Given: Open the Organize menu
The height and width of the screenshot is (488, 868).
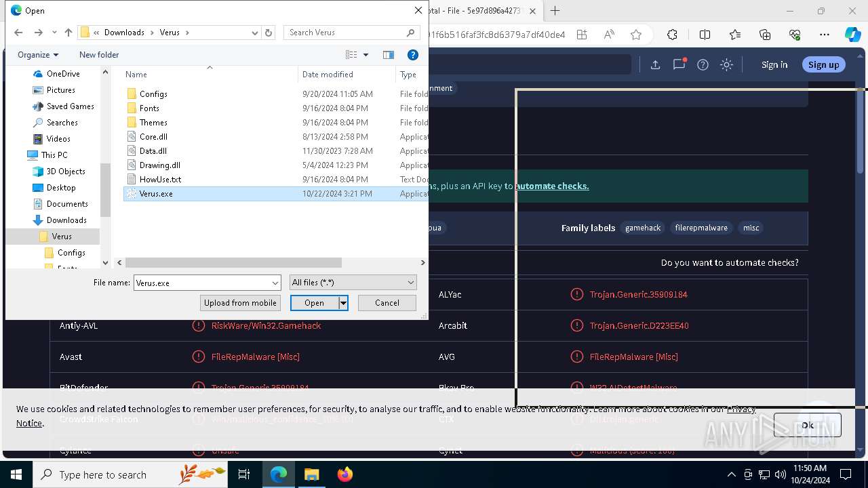Looking at the screenshot, I should [x=38, y=55].
